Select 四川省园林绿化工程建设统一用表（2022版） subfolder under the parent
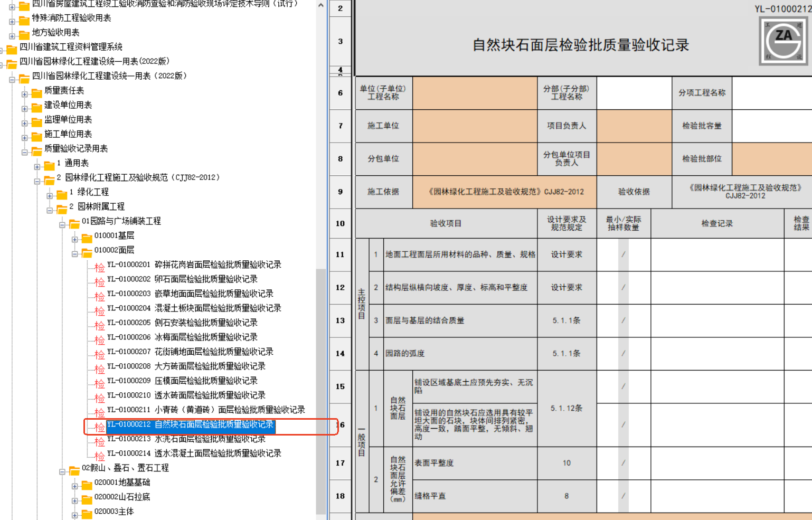Image resolution: width=812 pixels, height=520 pixels. coord(109,75)
